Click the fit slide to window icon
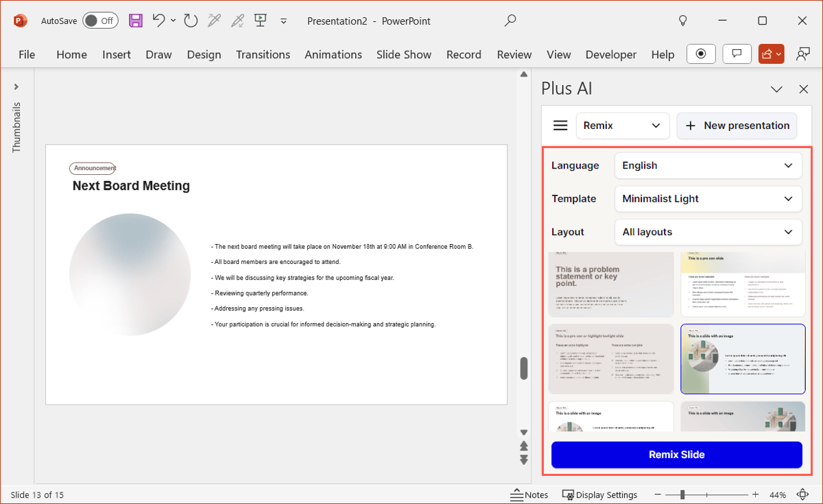Viewport: 823px width, 504px height. 802,494
